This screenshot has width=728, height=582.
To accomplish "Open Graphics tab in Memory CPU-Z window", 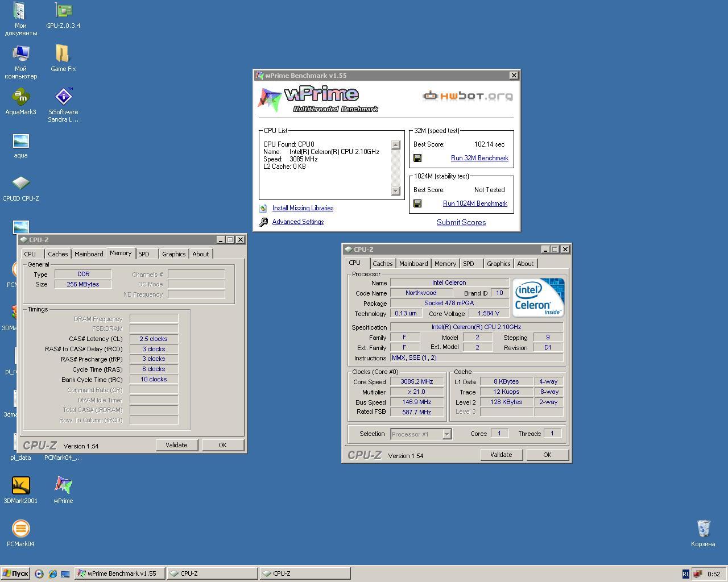I will (173, 254).
